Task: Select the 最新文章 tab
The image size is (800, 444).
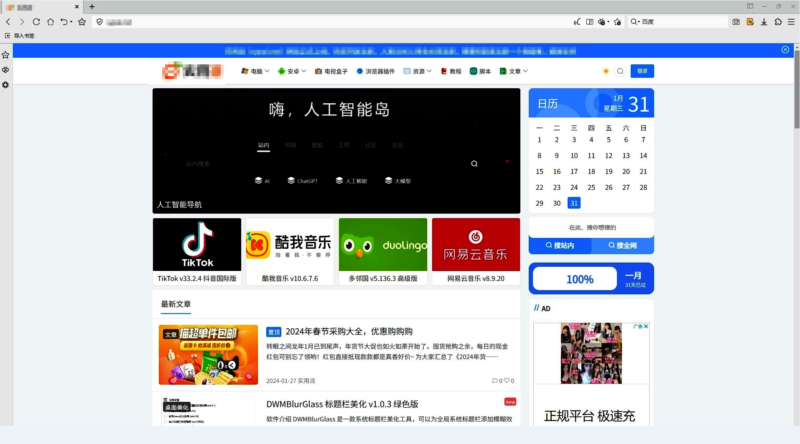Action: click(x=176, y=304)
